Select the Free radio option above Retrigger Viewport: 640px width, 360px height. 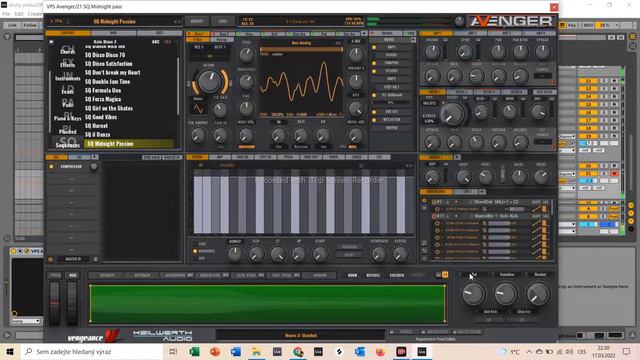[195, 244]
